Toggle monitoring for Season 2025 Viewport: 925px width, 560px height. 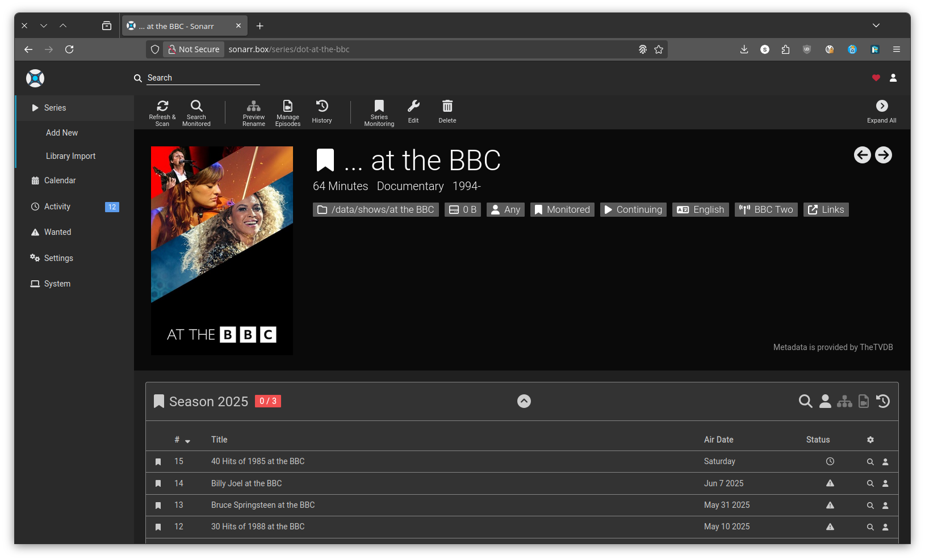[x=159, y=402]
